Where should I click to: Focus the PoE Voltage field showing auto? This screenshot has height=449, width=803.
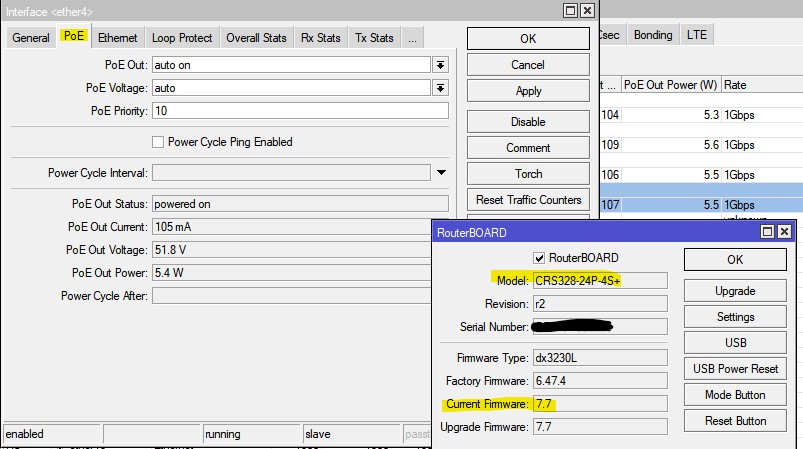[x=291, y=88]
